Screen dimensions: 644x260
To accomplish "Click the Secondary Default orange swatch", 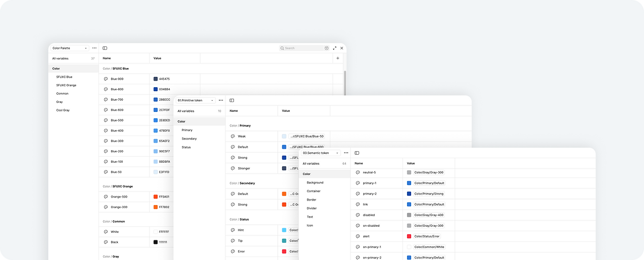I will pyautogui.click(x=284, y=194).
